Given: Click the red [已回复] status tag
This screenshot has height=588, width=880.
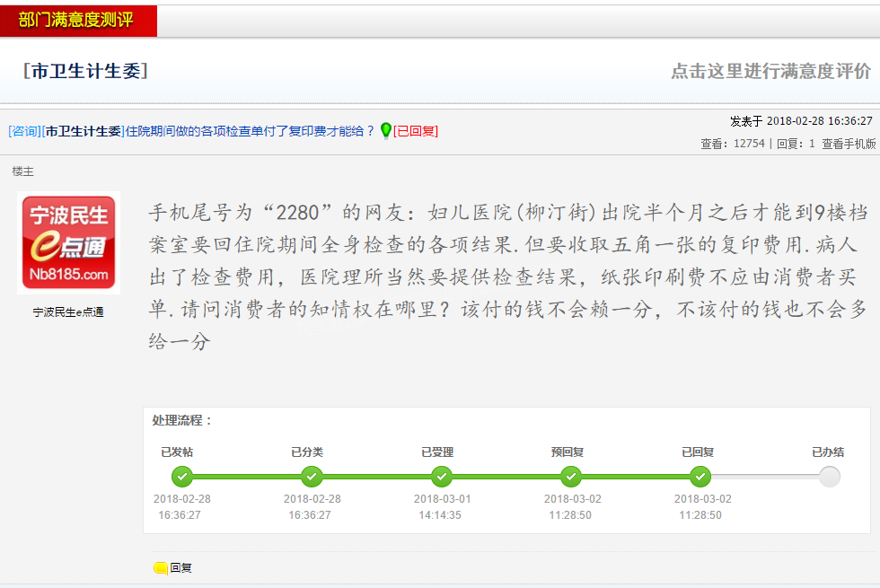Looking at the screenshot, I should pos(416,131).
